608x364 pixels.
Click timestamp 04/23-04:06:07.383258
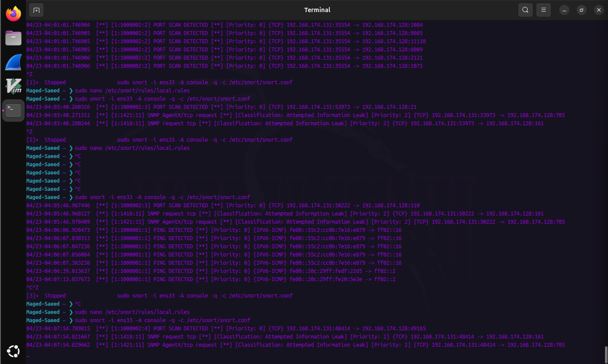point(58,263)
